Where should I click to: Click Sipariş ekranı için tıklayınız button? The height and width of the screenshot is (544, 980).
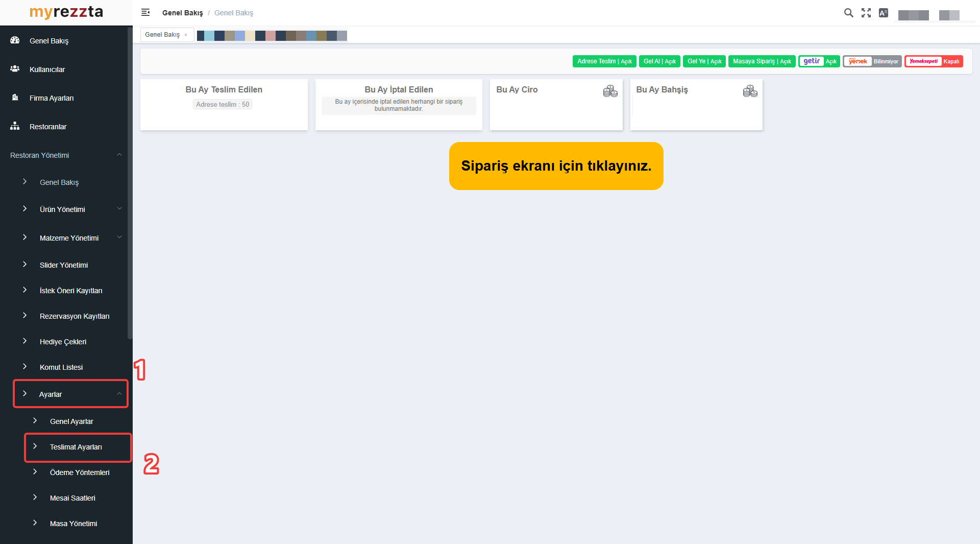click(556, 166)
